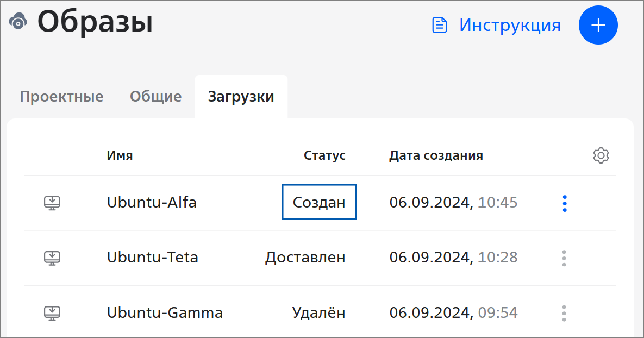Click the upload icon beside Ubuntu-Alfa

[x=52, y=203]
